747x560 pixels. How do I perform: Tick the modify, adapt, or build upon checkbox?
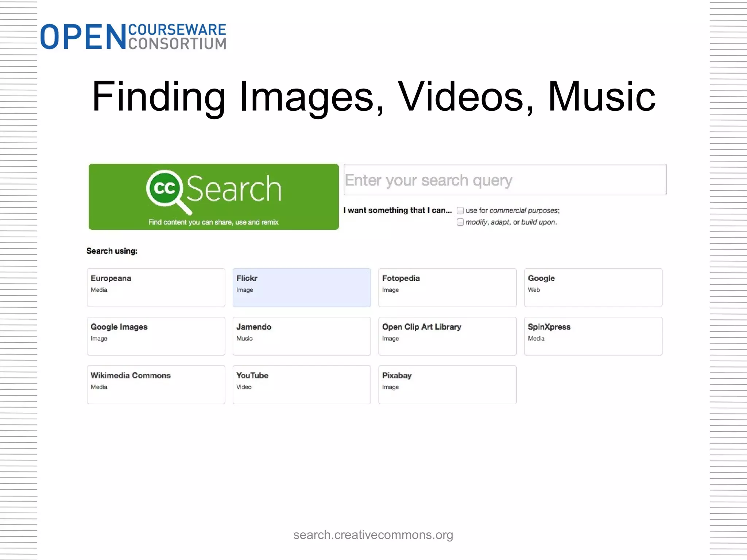tap(460, 222)
